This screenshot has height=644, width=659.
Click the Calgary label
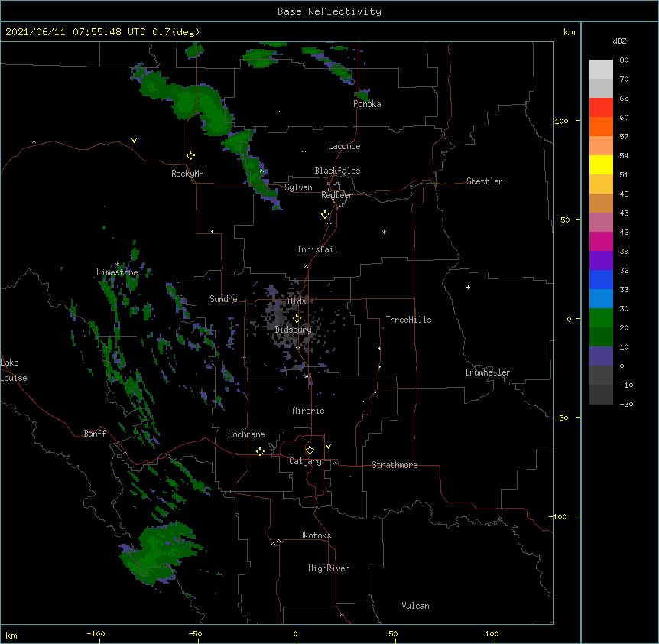pos(305,461)
